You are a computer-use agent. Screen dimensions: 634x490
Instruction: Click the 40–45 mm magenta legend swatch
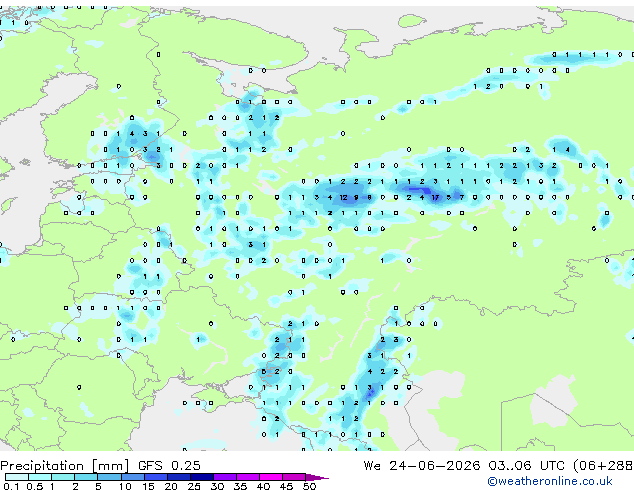click(271, 477)
